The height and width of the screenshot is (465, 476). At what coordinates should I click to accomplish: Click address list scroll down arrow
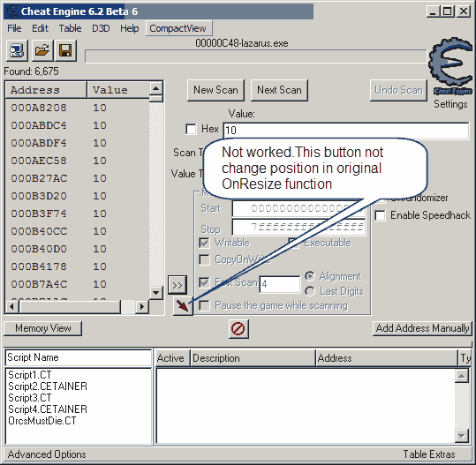[156, 293]
